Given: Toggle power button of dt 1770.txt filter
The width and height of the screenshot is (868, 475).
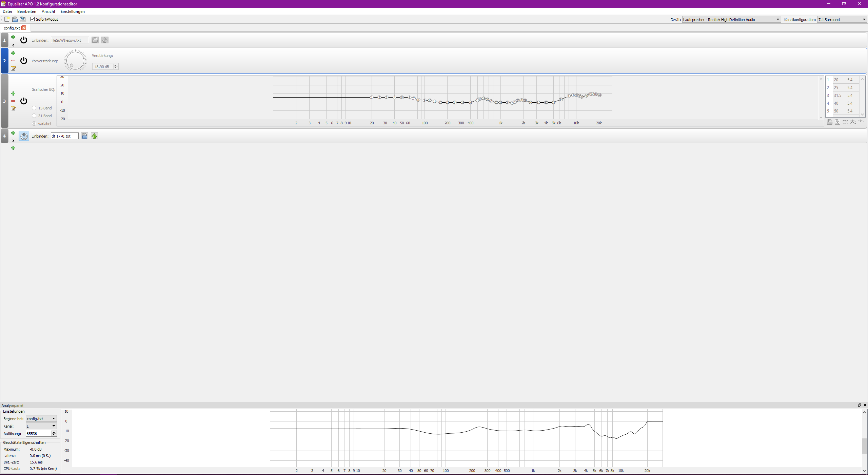Looking at the screenshot, I should point(24,136).
